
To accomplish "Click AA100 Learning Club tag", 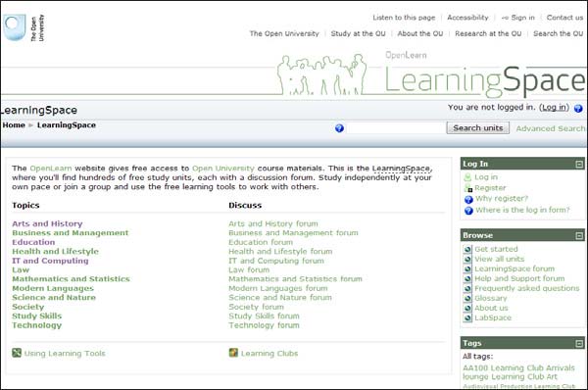I will (504, 367).
